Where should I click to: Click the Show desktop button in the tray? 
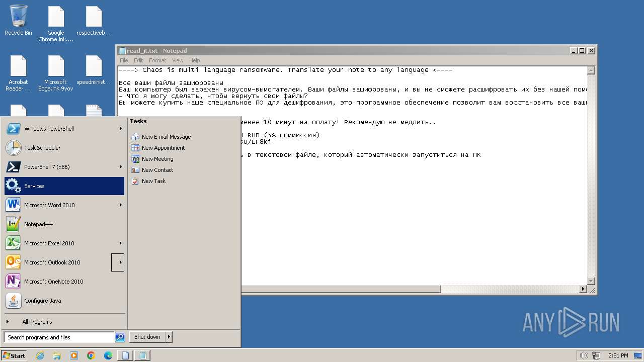638,355
